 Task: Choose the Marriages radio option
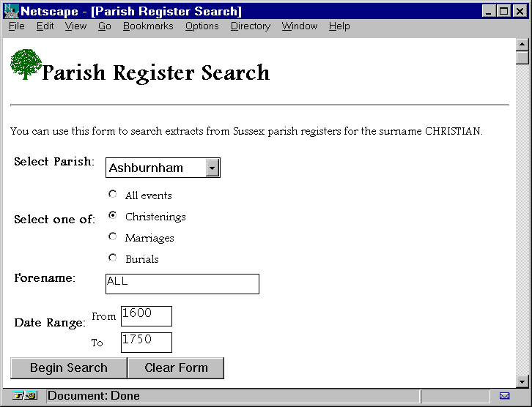[113, 236]
